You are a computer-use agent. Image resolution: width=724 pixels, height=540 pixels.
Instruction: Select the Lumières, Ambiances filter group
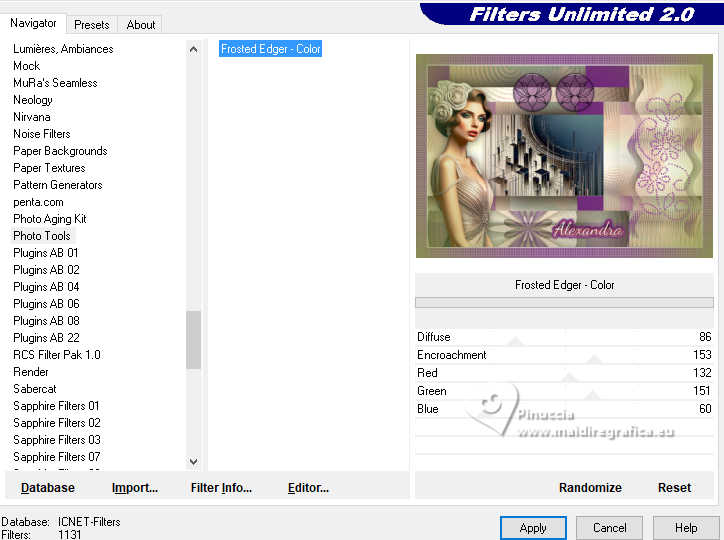click(x=63, y=49)
